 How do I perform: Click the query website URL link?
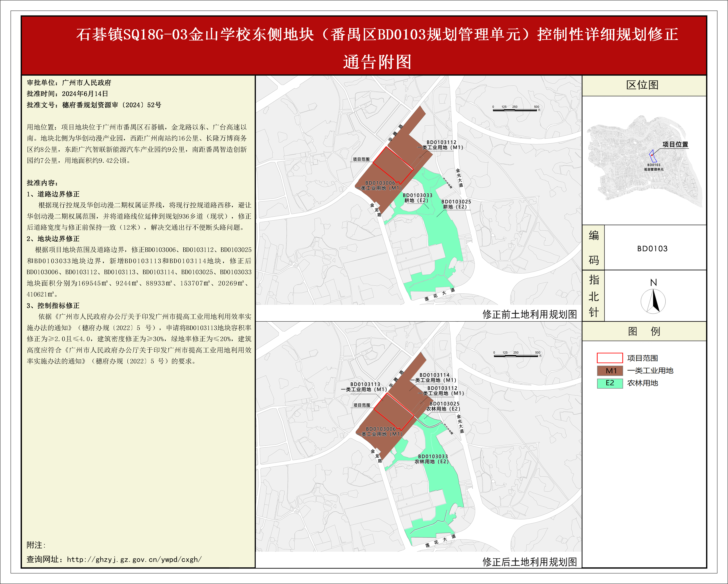click(x=134, y=559)
